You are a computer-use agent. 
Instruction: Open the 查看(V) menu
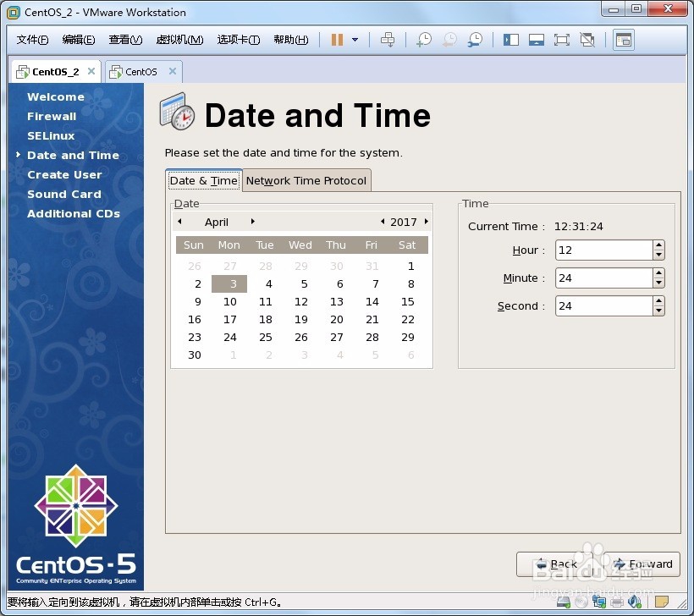(x=126, y=40)
